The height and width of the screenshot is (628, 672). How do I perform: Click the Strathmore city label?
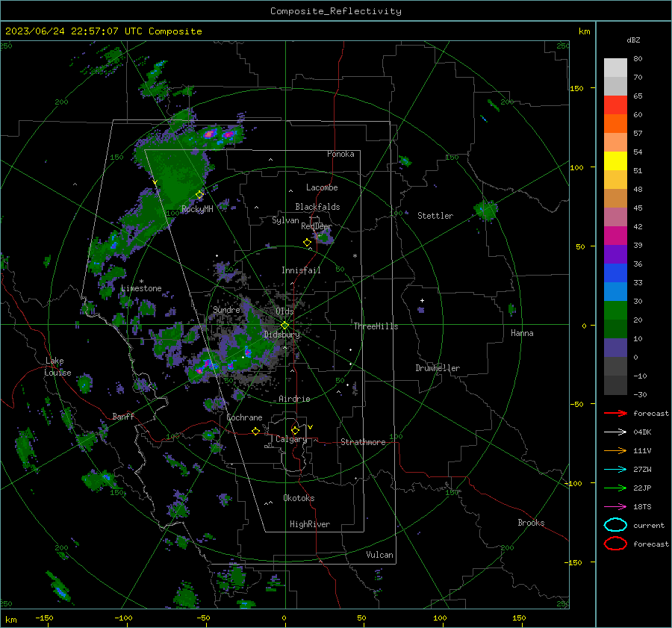coord(363,442)
